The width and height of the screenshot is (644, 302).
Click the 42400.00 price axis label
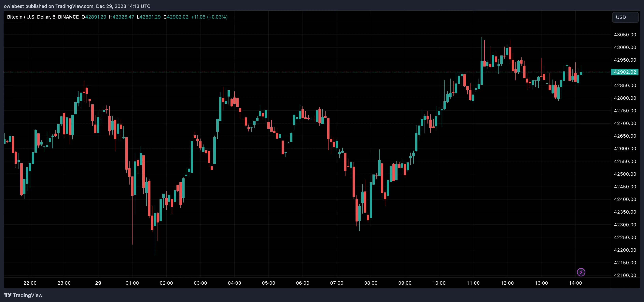[x=625, y=199]
